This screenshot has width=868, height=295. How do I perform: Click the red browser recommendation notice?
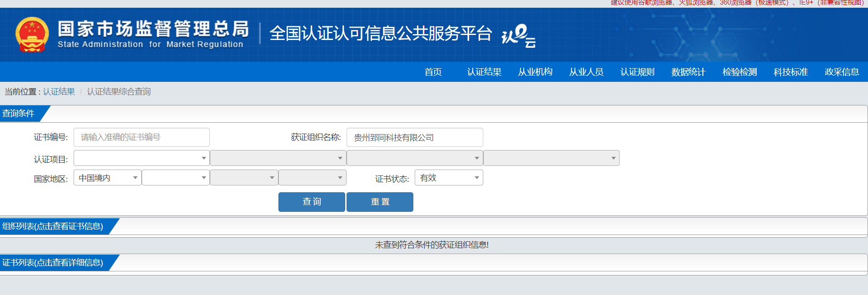pyautogui.click(x=737, y=3)
